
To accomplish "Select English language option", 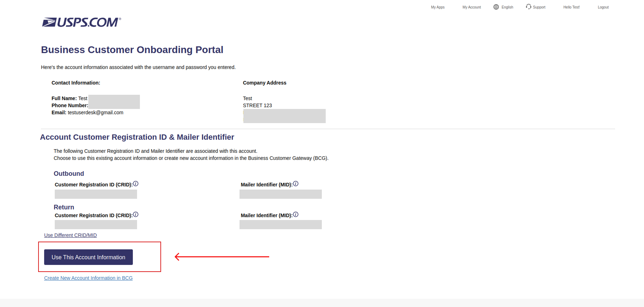I will 507,7.
